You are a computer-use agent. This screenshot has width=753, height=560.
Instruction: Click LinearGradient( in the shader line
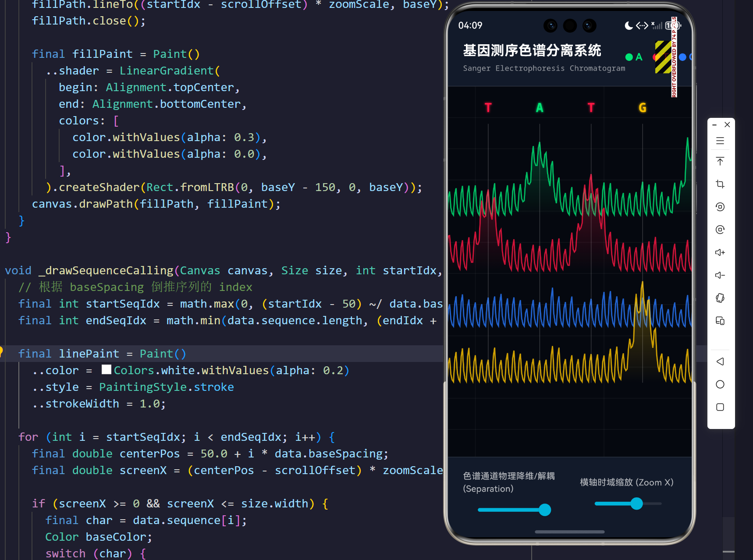[x=170, y=71]
